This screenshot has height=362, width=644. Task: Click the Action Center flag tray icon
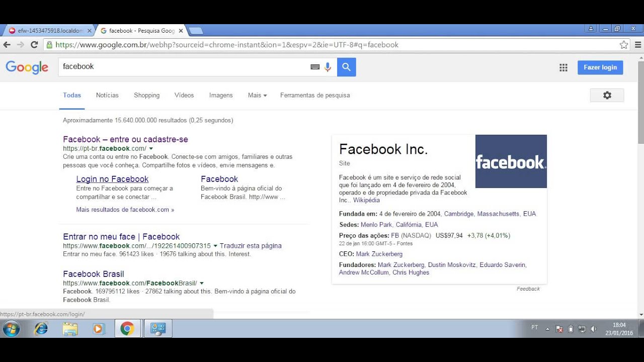tap(559, 329)
